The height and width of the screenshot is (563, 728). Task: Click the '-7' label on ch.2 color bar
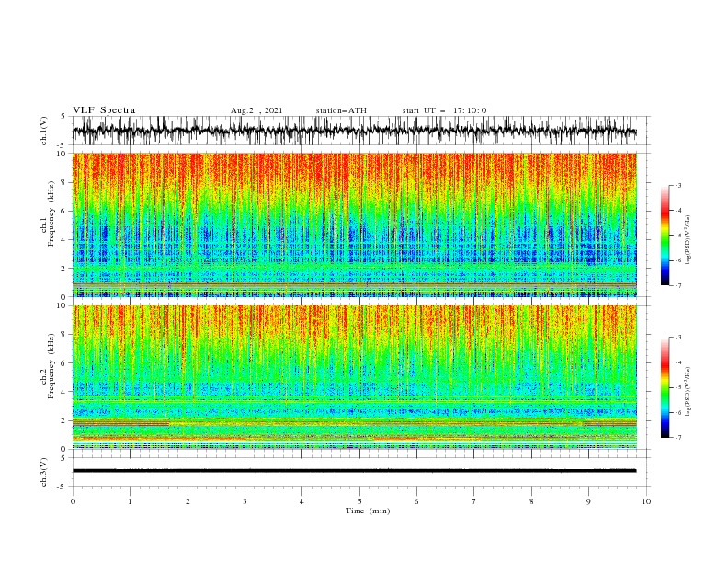coord(678,437)
